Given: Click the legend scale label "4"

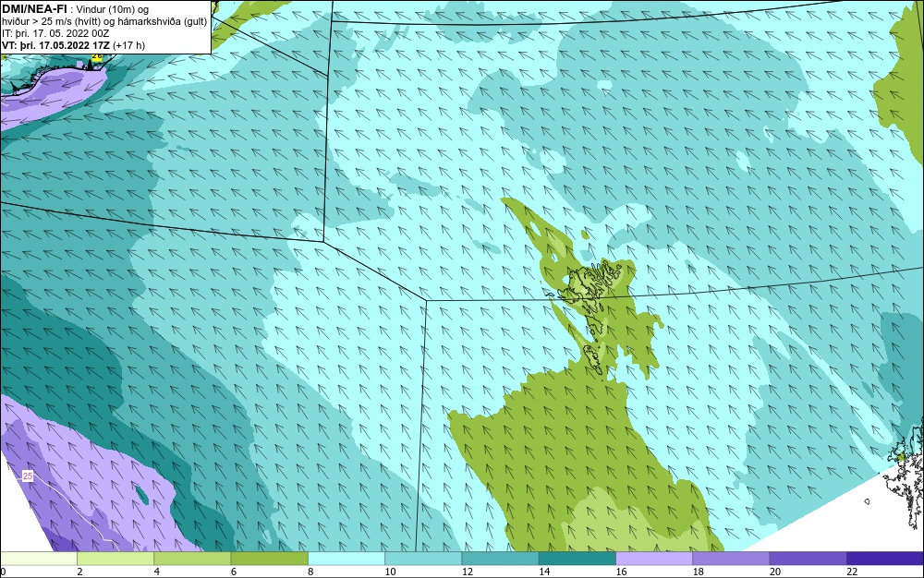Looking at the screenshot, I should (157, 572).
